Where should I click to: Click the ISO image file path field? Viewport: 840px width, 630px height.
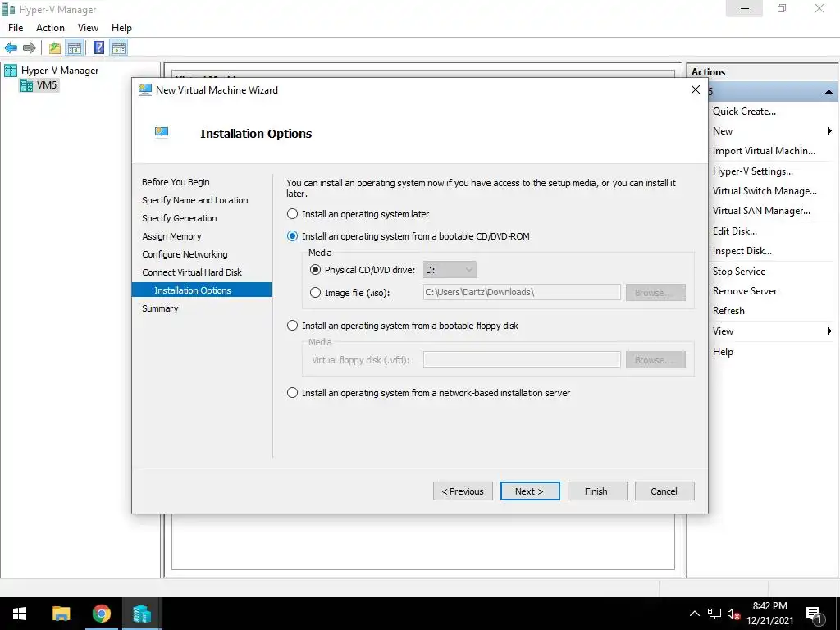pyautogui.click(x=522, y=293)
